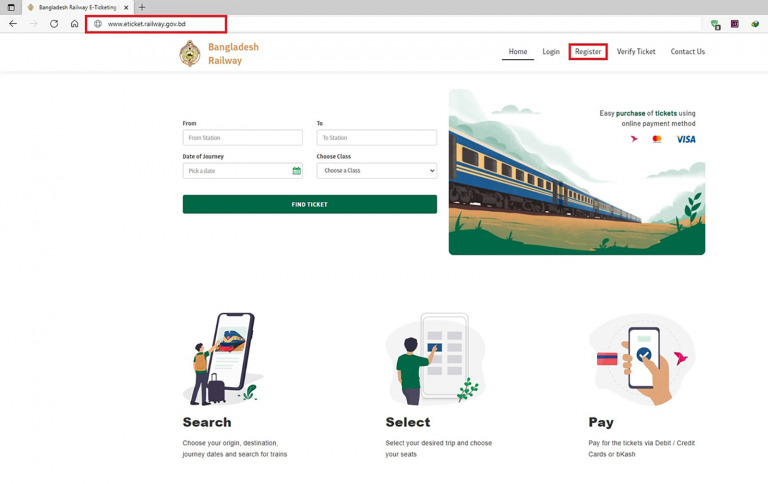Image resolution: width=768 pixels, height=484 pixels.
Task: Click the FIND TICKET button
Action: (310, 204)
